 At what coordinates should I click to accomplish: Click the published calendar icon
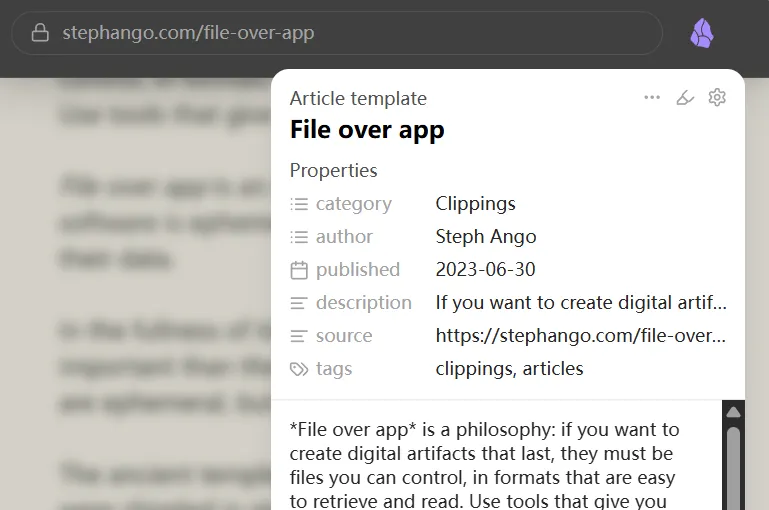(x=299, y=270)
